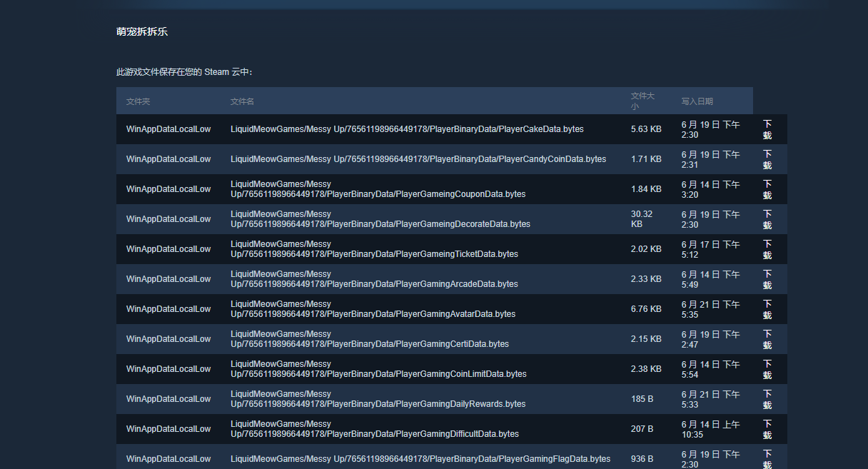Click the 185 B file size
The width and height of the screenshot is (868, 469).
click(642, 399)
